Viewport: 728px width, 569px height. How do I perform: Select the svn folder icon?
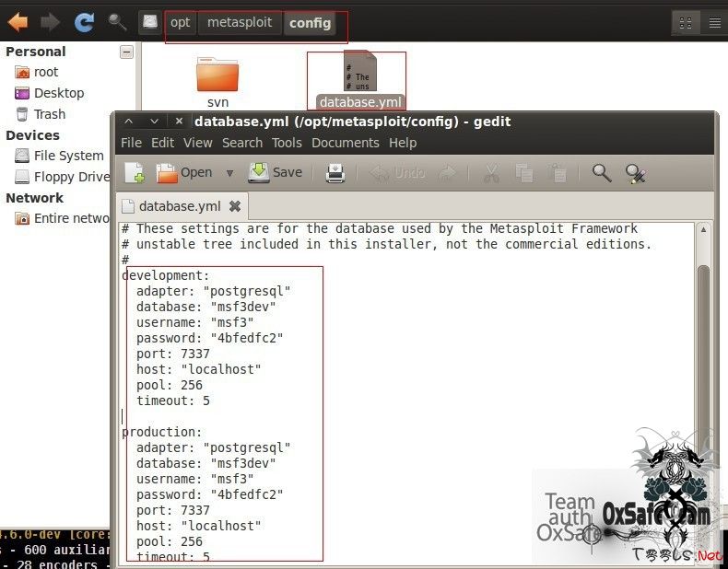[217, 75]
